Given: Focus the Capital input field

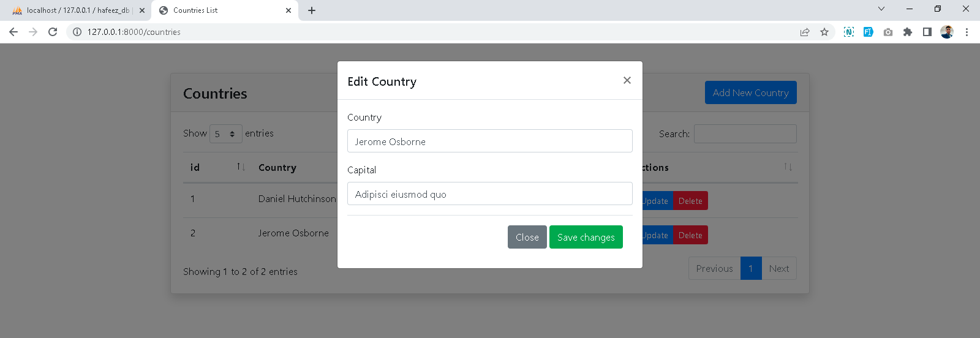Looking at the screenshot, I should (490, 193).
